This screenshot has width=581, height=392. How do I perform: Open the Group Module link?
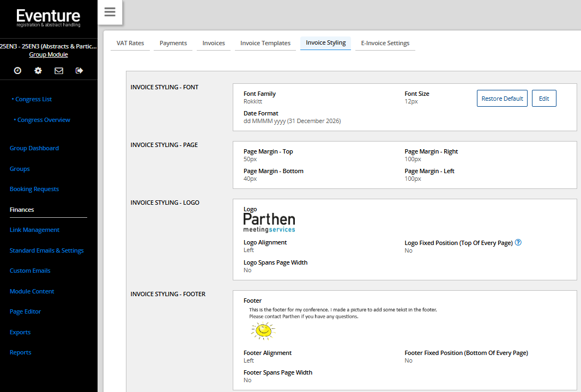(49, 54)
